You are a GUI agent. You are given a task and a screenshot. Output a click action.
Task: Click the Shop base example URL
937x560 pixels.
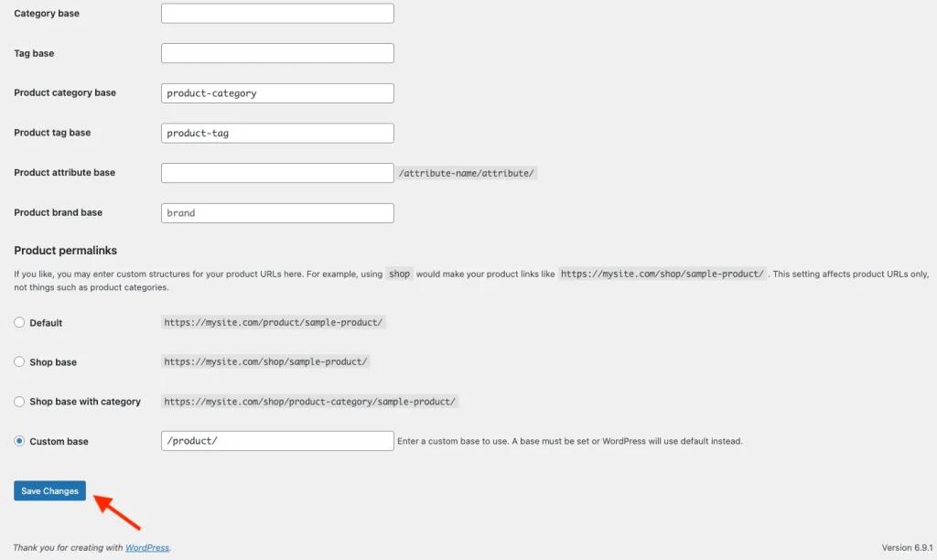(x=264, y=361)
